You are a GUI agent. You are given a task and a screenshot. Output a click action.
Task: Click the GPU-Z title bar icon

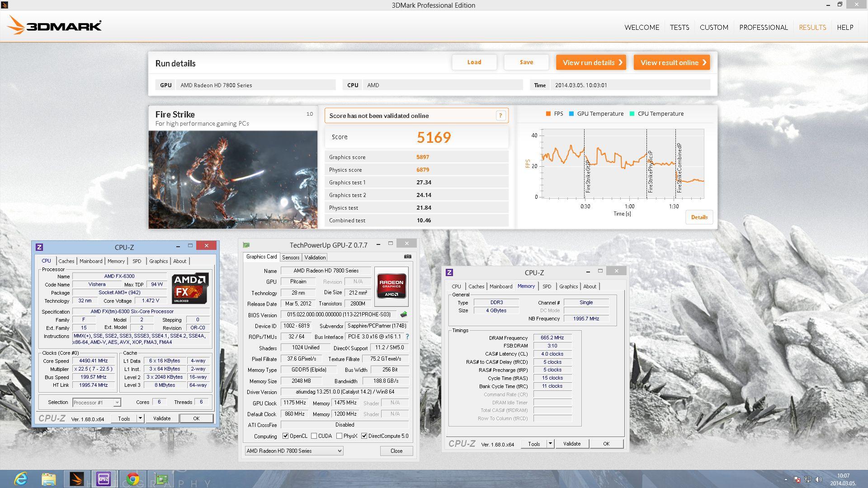246,245
